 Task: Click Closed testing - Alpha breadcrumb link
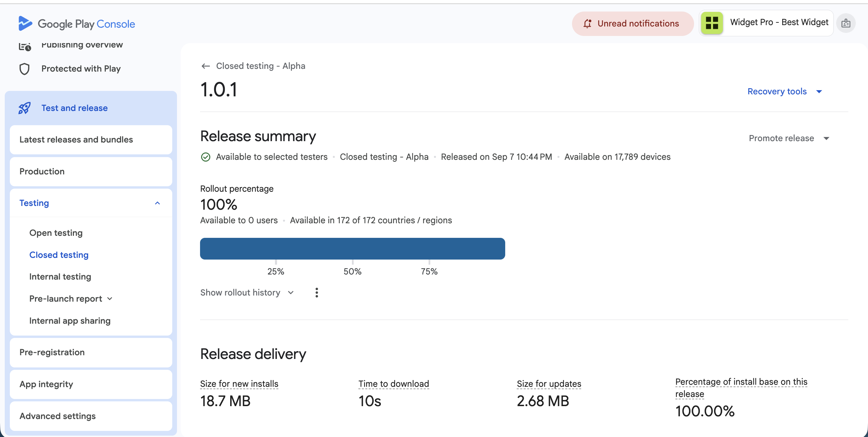point(261,66)
